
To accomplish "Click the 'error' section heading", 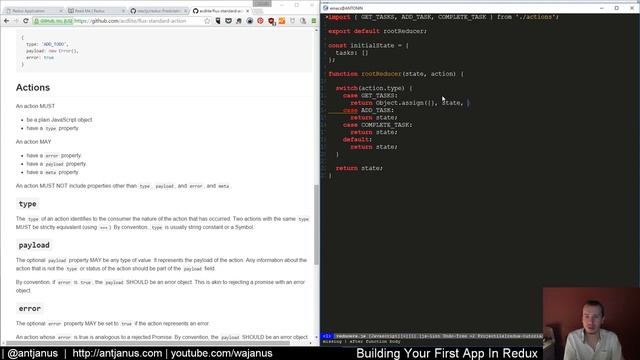I will tap(29, 309).
